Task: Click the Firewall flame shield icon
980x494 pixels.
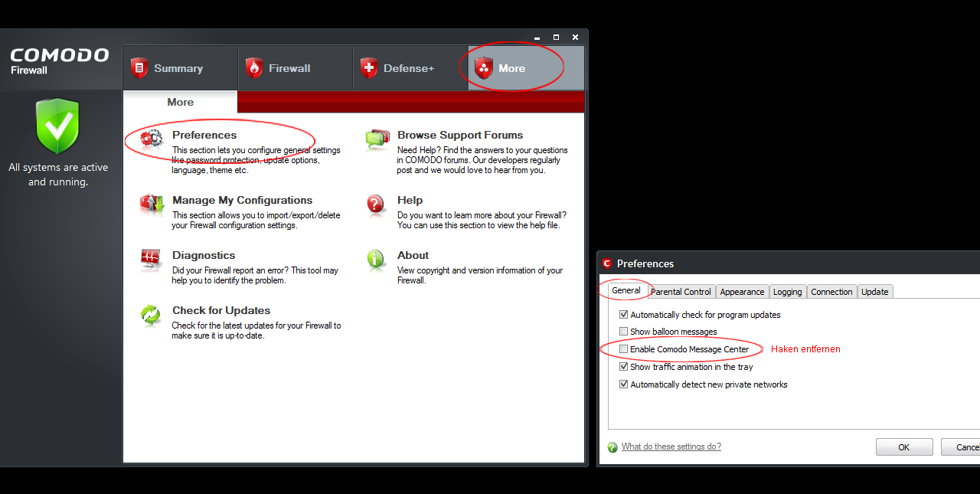Action: click(x=254, y=68)
